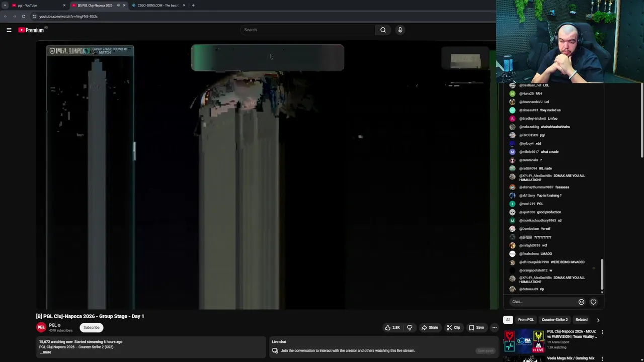Create a clip with scissors Clip button

coord(453,327)
